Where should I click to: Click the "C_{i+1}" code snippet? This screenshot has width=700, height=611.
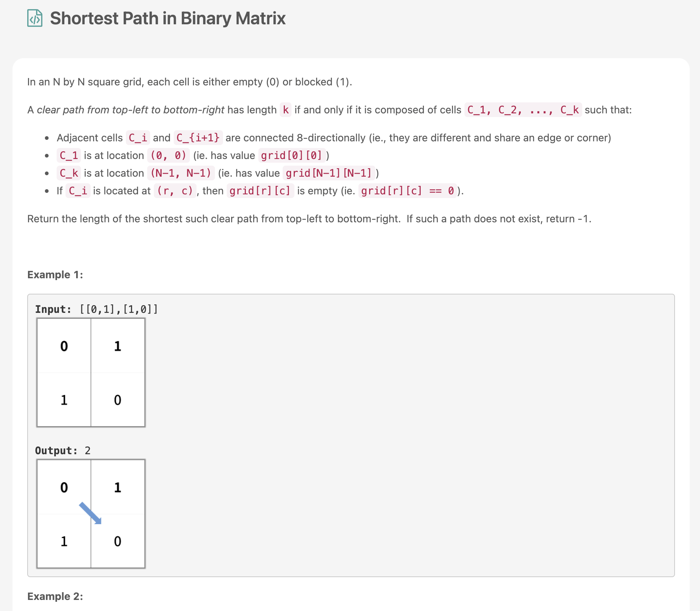pyautogui.click(x=198, y=138)
